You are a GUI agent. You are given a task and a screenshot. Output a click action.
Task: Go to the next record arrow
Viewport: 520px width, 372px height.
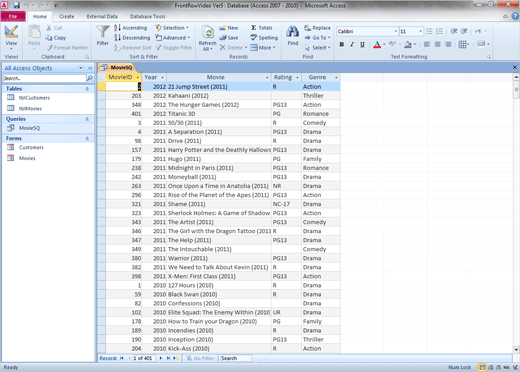(161, 358)
